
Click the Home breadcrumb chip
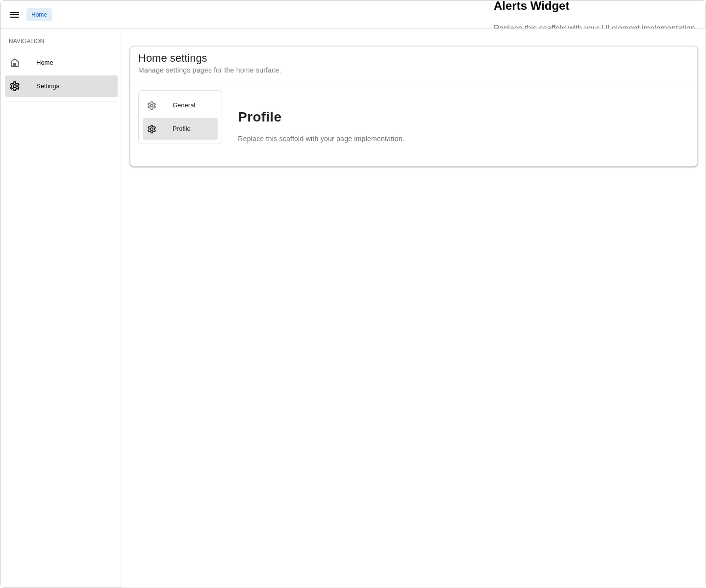[x=39, y=15]
